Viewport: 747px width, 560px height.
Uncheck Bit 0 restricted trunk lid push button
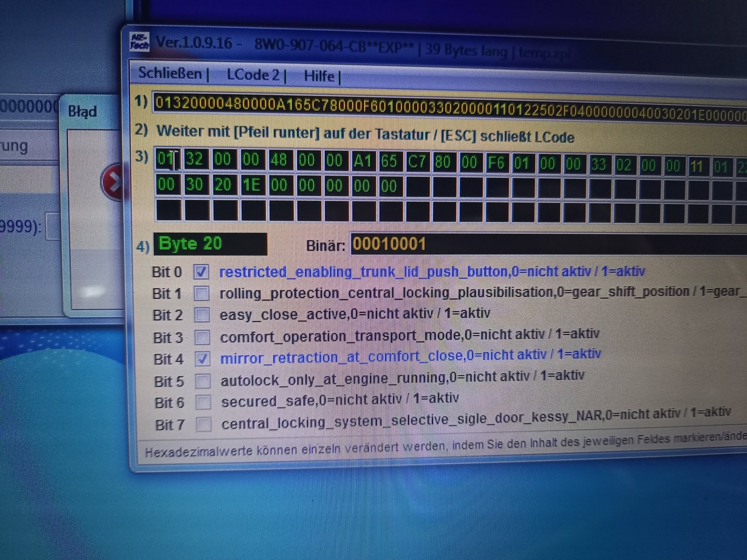(x=201, y=272)
